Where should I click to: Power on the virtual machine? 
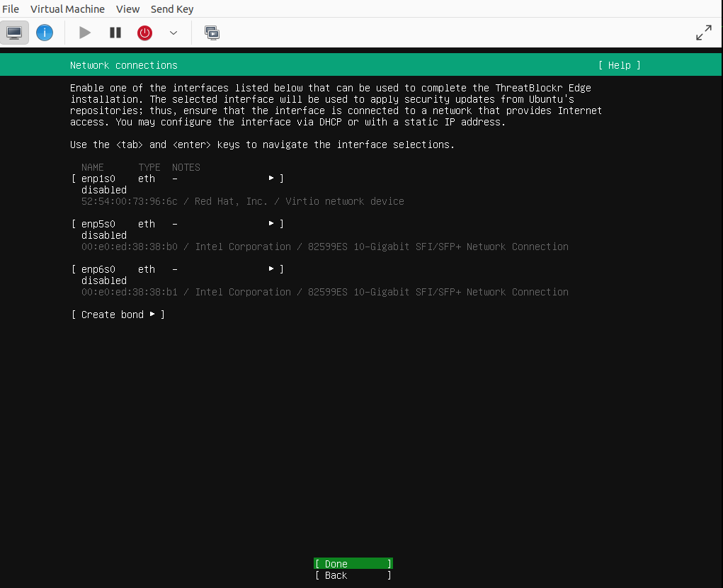(85, 33)
